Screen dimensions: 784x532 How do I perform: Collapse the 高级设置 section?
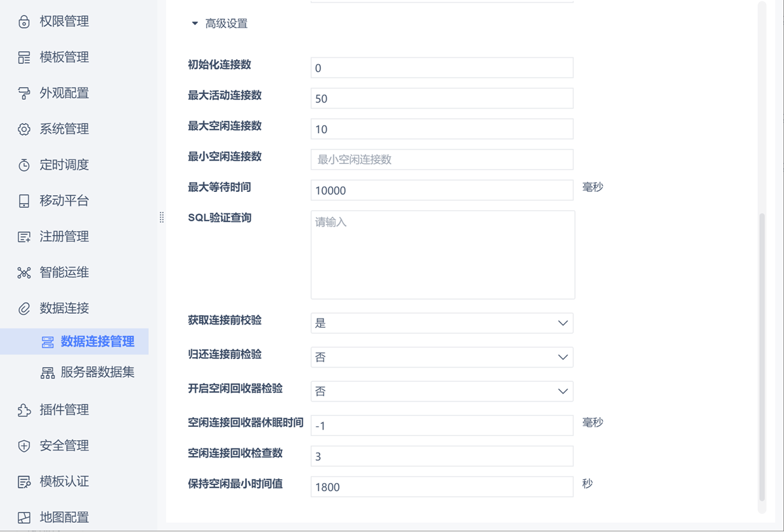coord(195,24)
